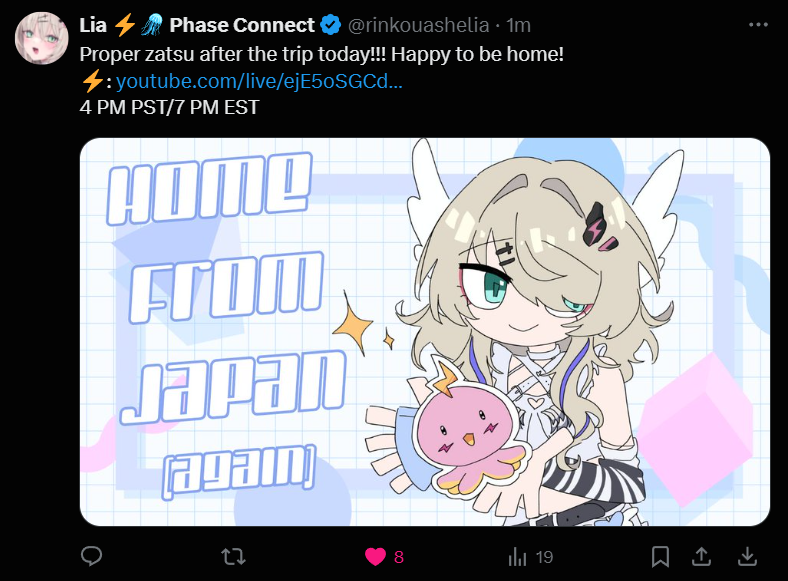This screenshot has height=581, width=788.
Task: Click the like count number 8
Action: [399, 557]
